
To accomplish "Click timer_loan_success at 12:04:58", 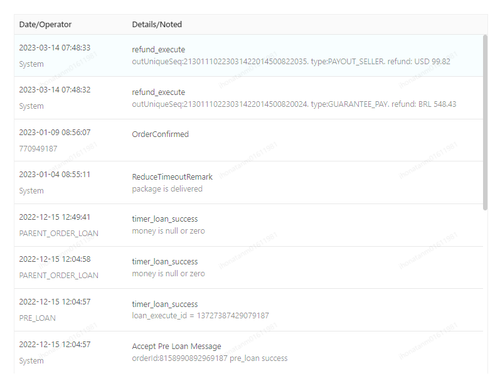I will click(x=165, y=262).
